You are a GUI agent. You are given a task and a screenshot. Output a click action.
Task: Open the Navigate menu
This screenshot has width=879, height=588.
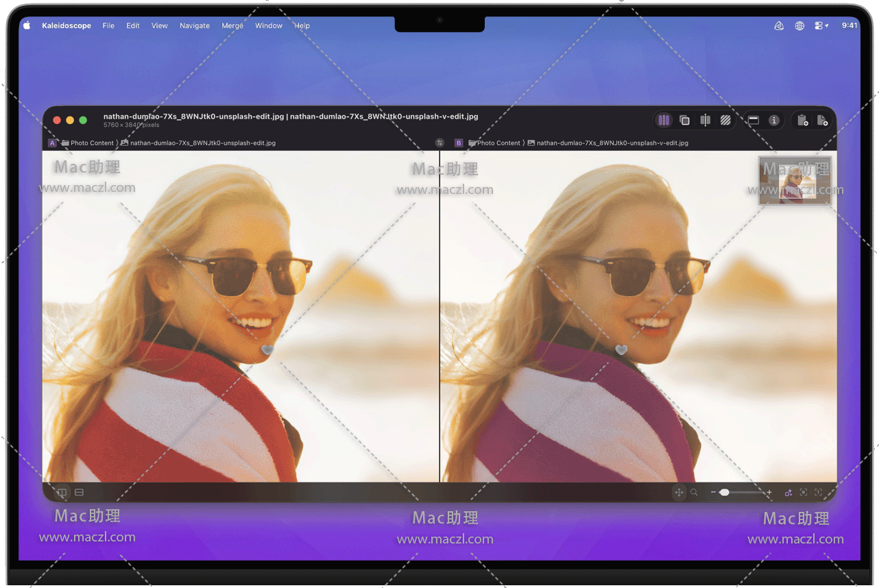click(x=195, y=25)
